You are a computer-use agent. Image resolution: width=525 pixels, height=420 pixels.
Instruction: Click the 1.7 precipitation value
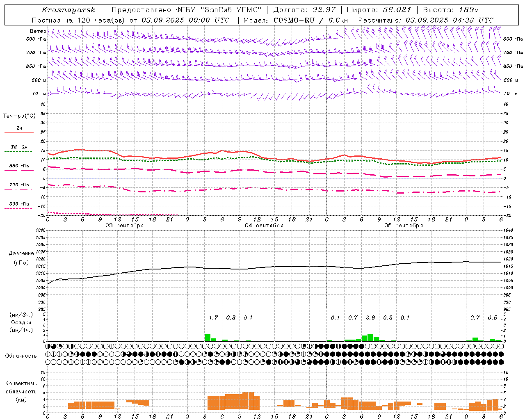pyautogui.click(x=213, y=317)
